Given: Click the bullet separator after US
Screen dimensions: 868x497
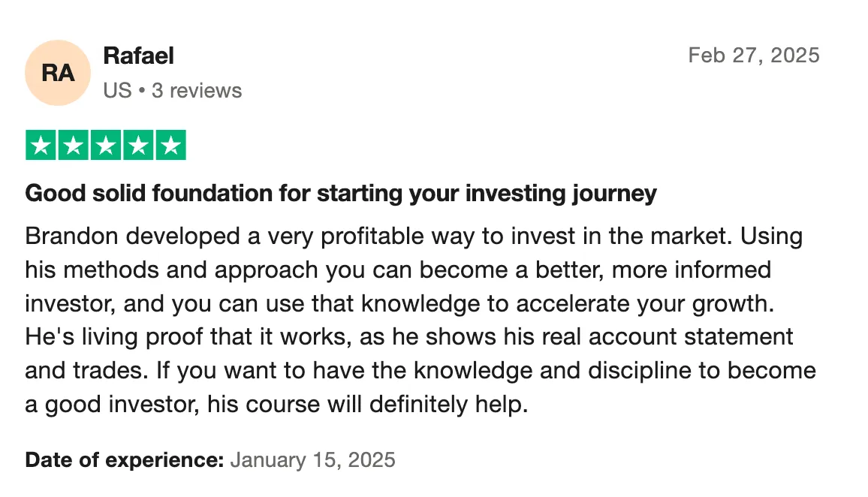Looking at the screenshot, I should [142, 91].
